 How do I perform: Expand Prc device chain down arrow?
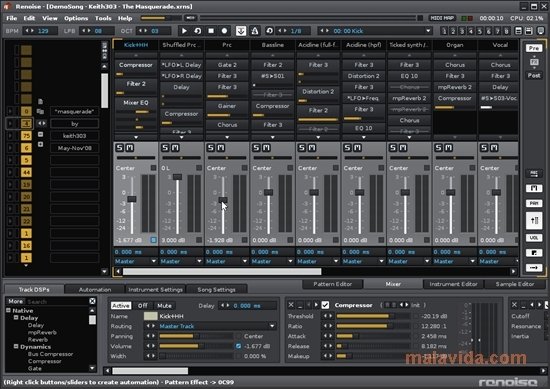[x=227, y=138]
